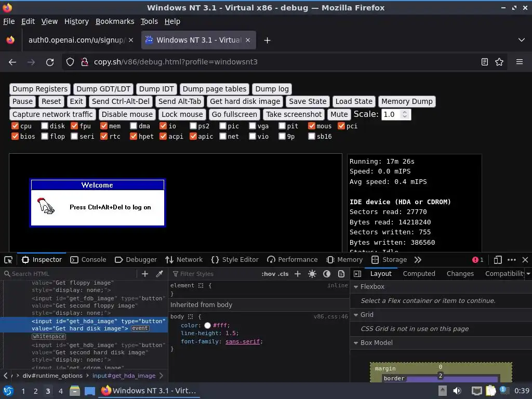Enable the vga log checkbox

(252, 126)
